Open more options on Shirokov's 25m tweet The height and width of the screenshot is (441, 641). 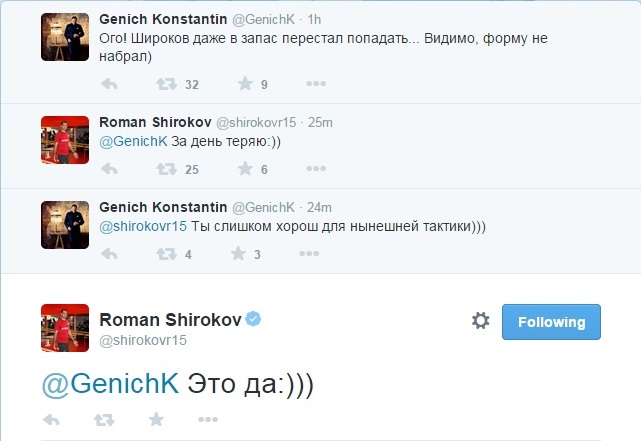pyautogui.click(x=315, y=169)
